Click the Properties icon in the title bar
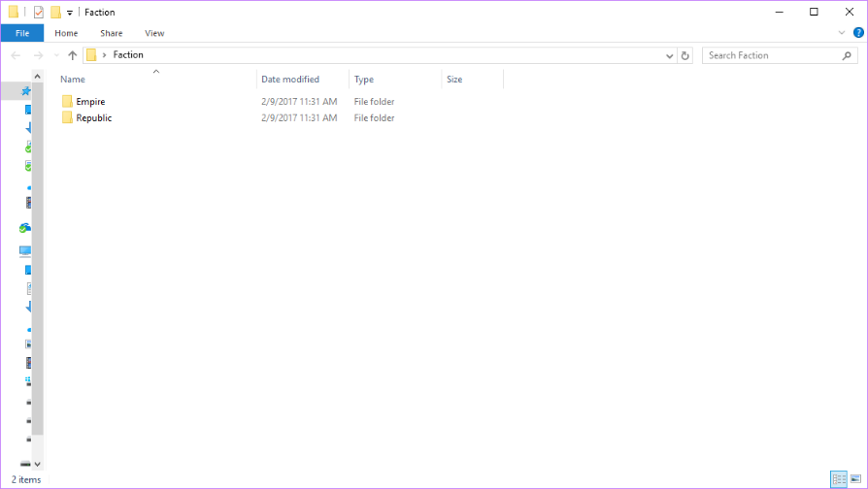Image resolution: width=868 pixels, height=489 pixels. click(39, 13)
